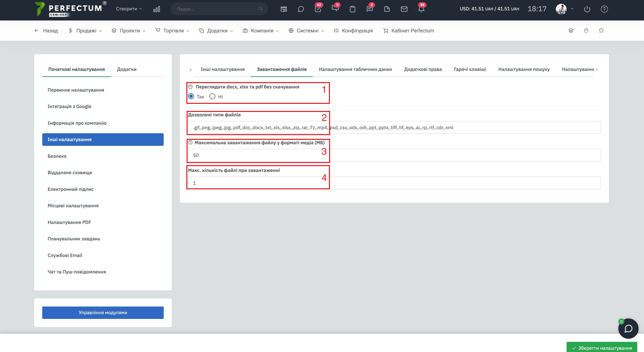
Task: Open the Гарячі клавіші tab
Action: click(470, 69)
